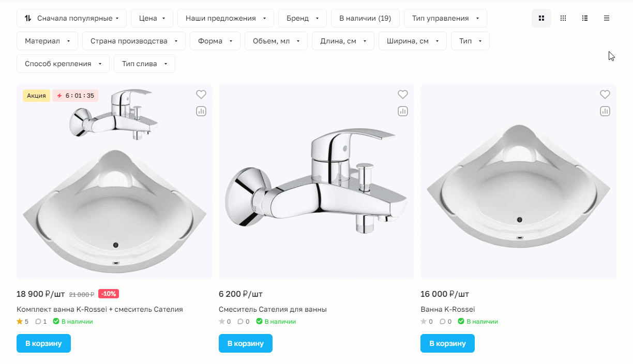Open the Тип слива filter dropdown
This screenshot has height=364, width=633.
144,64
